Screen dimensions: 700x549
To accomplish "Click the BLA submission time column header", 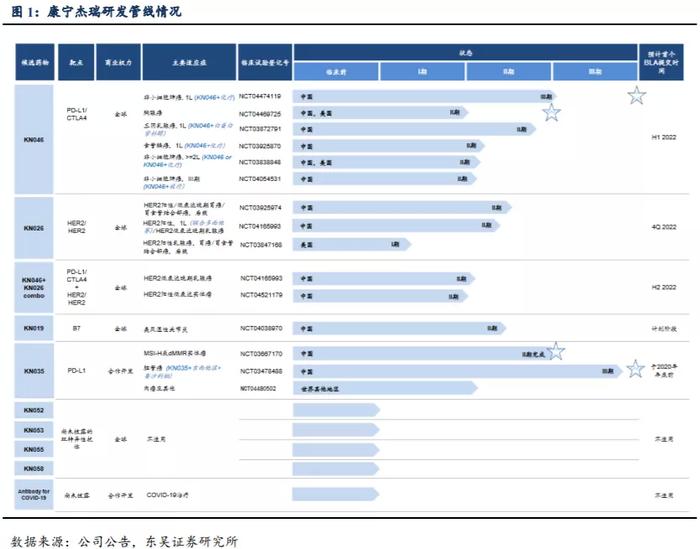I will click(x=661, y=62).
